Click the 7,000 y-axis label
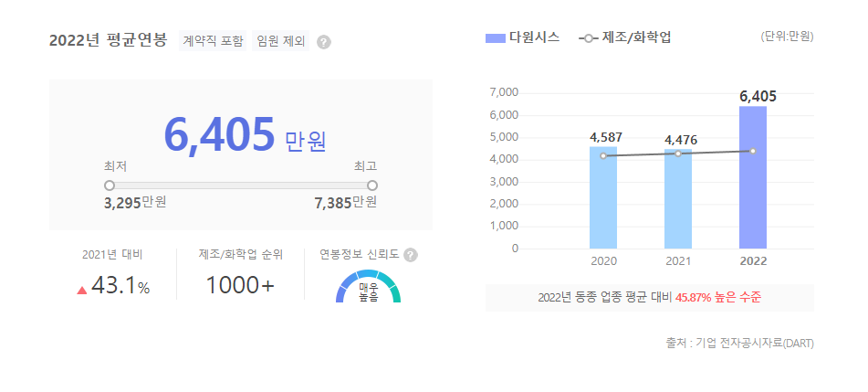 point(504,92)
